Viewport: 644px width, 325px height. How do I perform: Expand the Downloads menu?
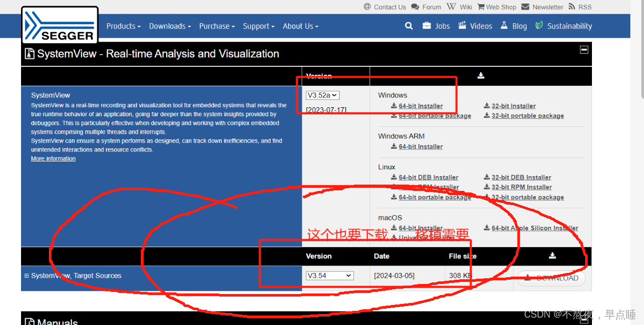[170, 26]
